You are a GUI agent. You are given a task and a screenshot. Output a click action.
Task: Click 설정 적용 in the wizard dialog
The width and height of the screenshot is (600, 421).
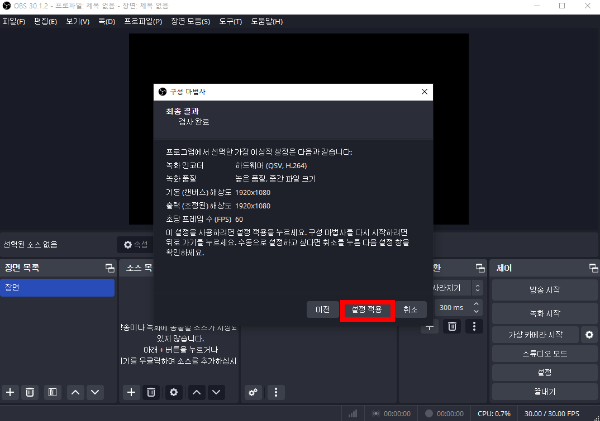point(367,310)
